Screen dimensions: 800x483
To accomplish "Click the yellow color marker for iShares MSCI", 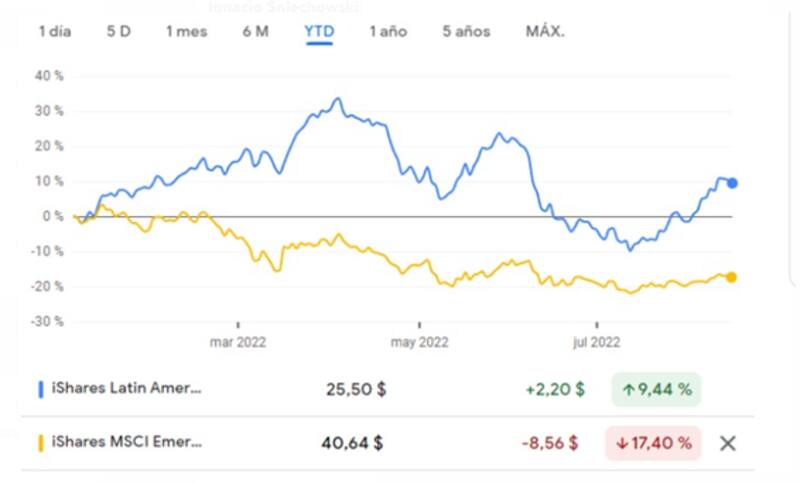I will click(x=41, y=443).
